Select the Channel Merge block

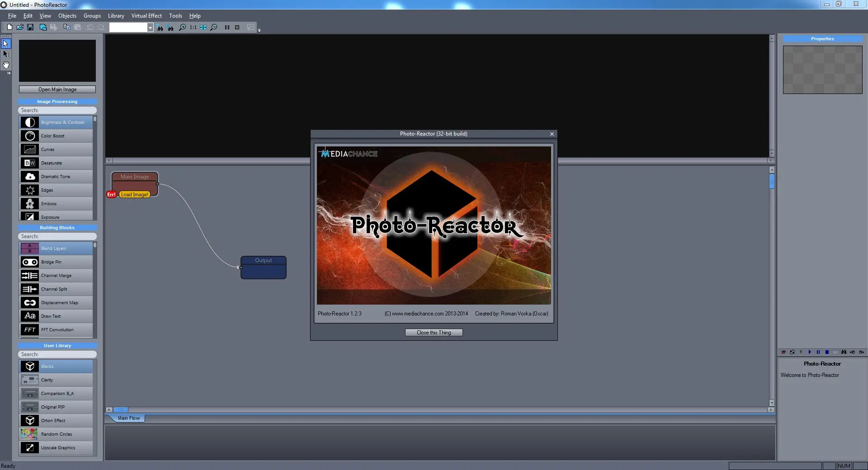(57, 276)
